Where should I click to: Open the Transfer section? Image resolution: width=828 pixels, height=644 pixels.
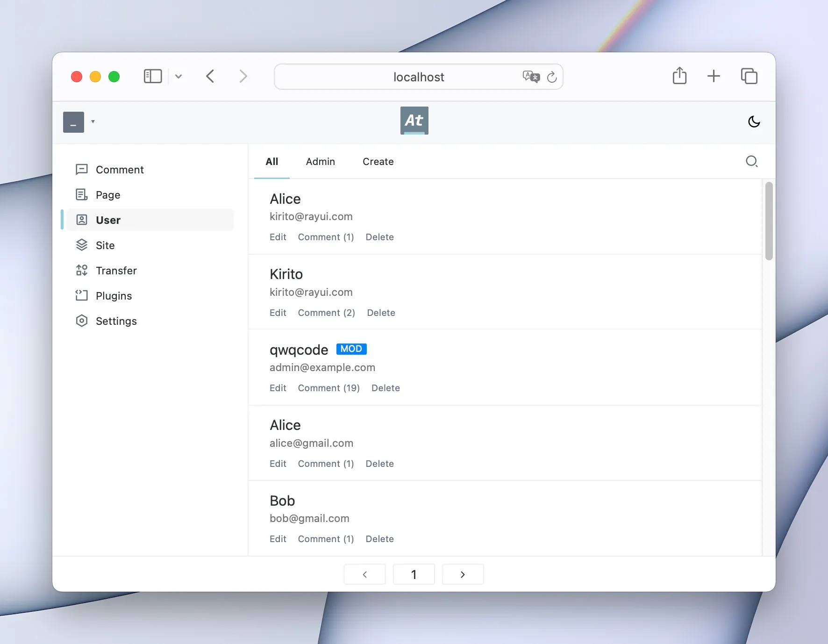pos(116,270)
